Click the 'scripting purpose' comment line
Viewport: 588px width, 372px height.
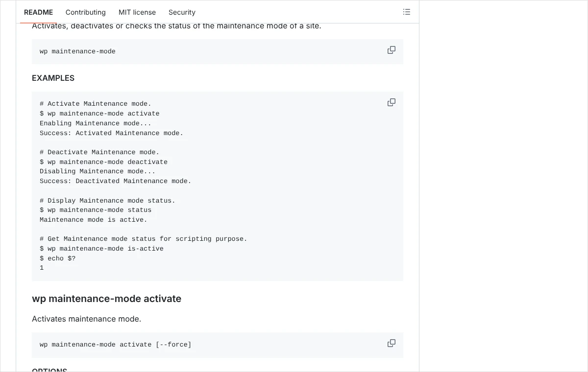tap(144, 239)
